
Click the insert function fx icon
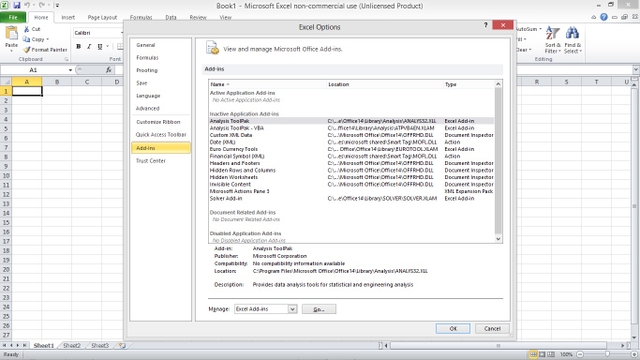pyautogui.click(x=109, y=70)
